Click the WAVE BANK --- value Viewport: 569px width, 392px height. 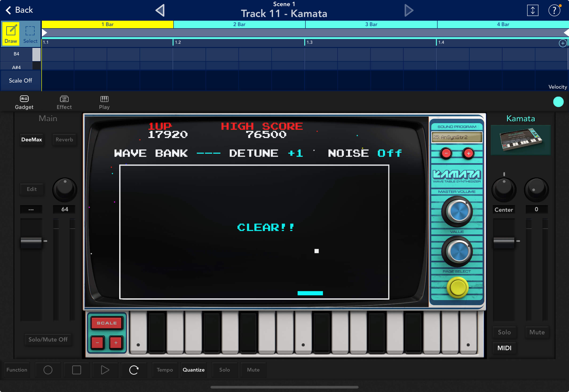[208, 153]
